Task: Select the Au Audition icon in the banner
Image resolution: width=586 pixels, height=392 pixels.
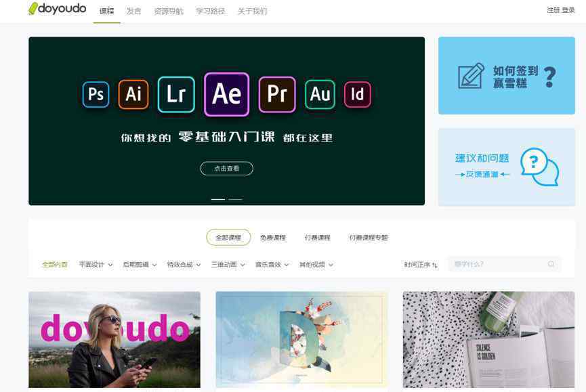Action: click(320, 94)
